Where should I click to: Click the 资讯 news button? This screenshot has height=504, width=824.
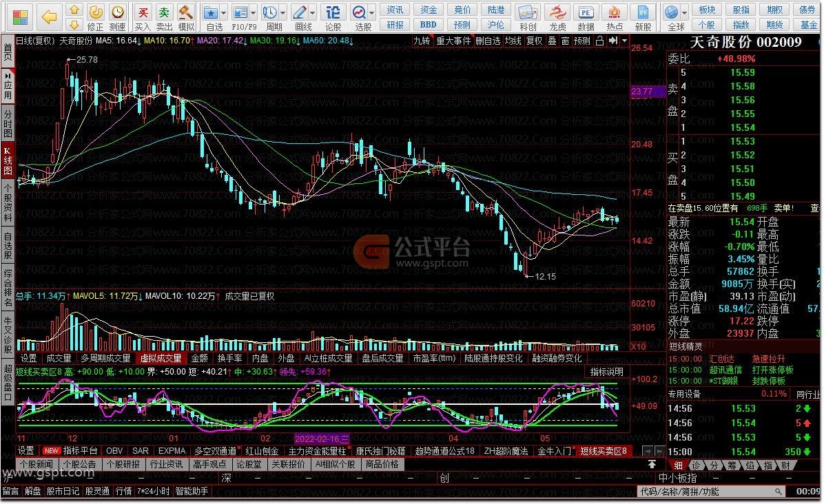[395, 10]
